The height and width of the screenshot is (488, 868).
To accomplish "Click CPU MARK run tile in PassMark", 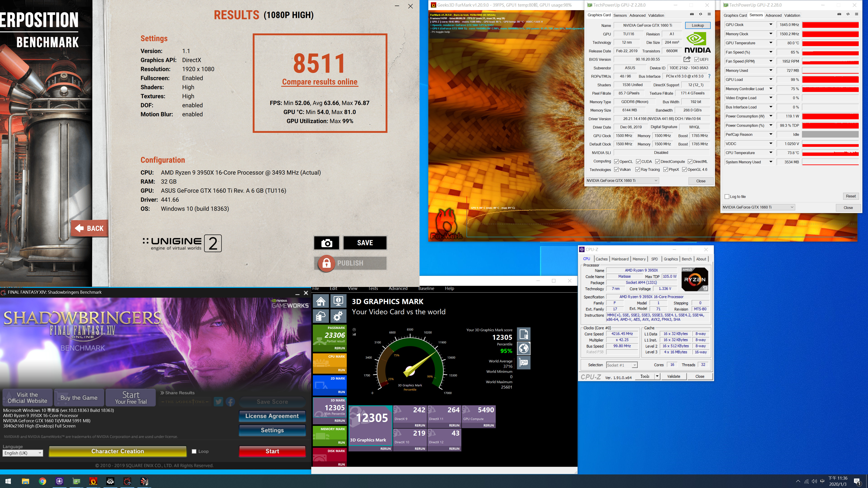I will tap(330, 363).
